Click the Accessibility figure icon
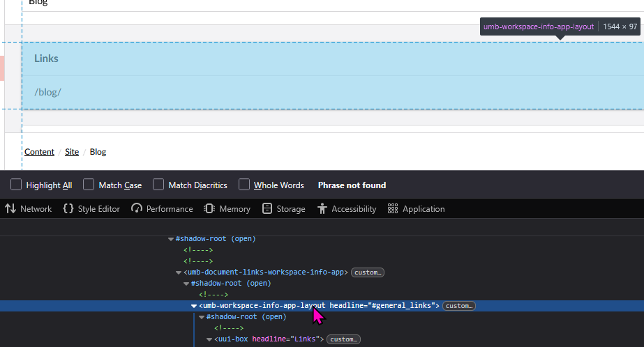 coord(322,209)
